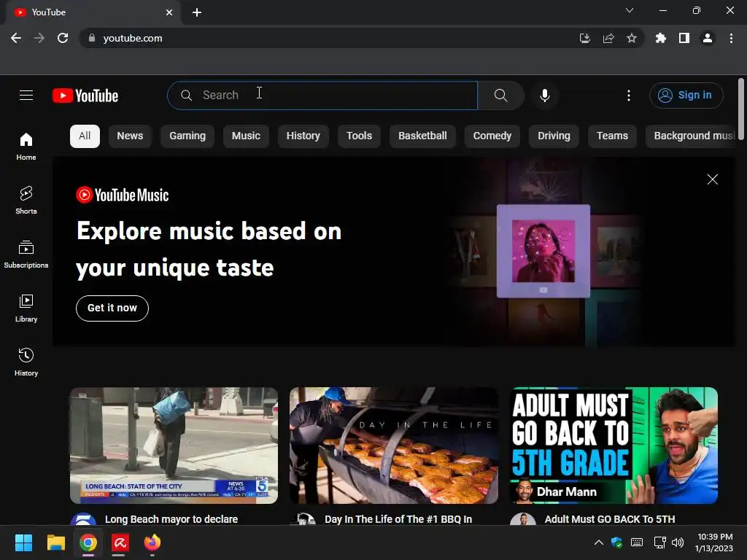Open 'Long Beach mayor to declare' title

pos(171,519)
